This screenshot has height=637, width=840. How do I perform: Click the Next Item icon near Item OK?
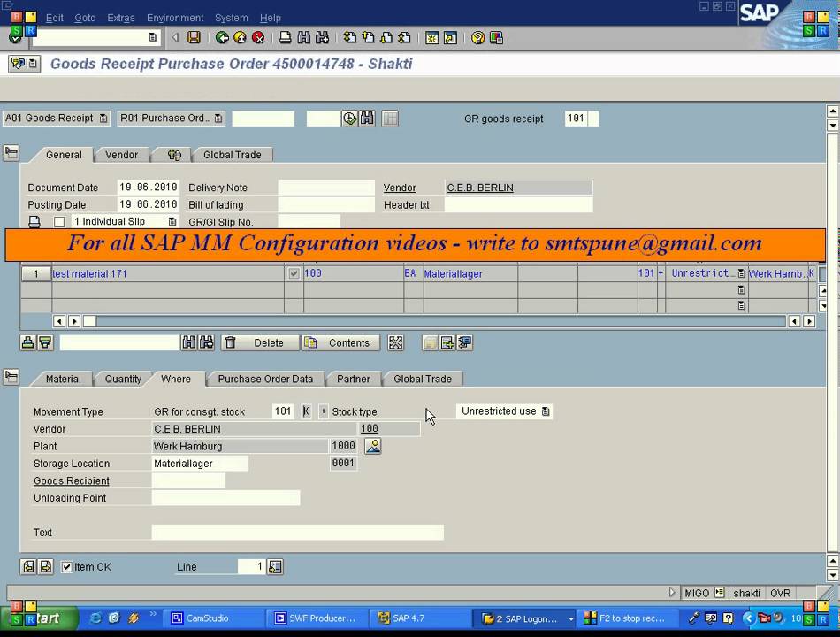coord(46,566)
